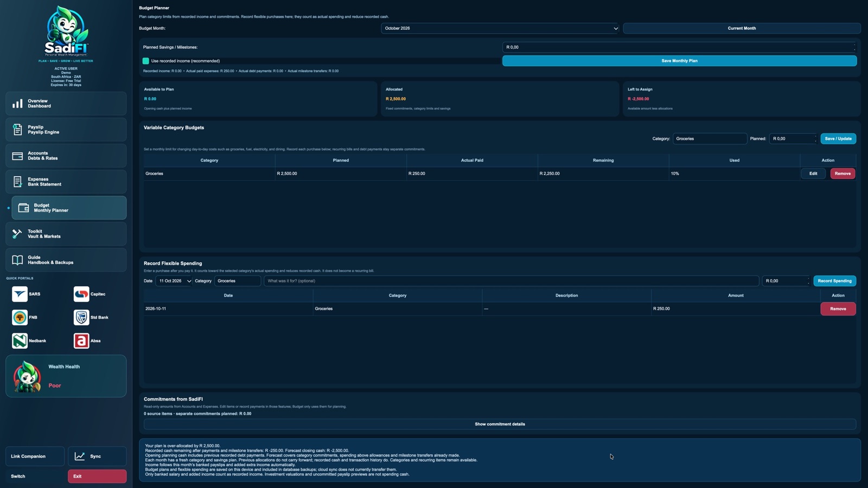868x488 pixels.
Task: Show commitment details expander
Action: pos(500,424)
